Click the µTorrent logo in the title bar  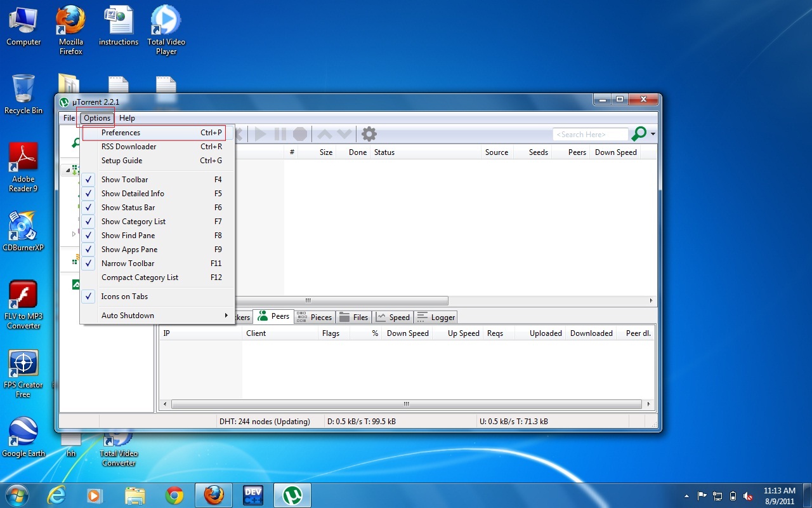pyautogui.click(x=64, y=102)
